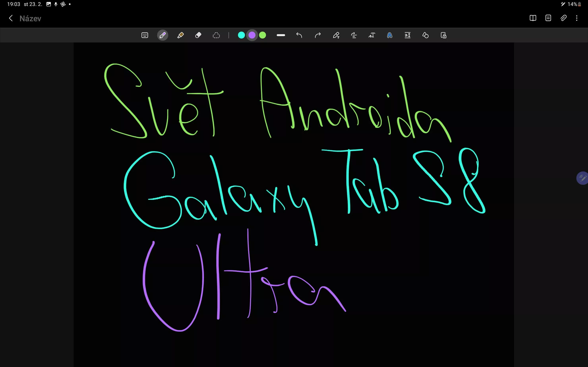Select the Pen tool
Image resolution: width=588 pixels, height=367 pixels.
tap(163, 35)
